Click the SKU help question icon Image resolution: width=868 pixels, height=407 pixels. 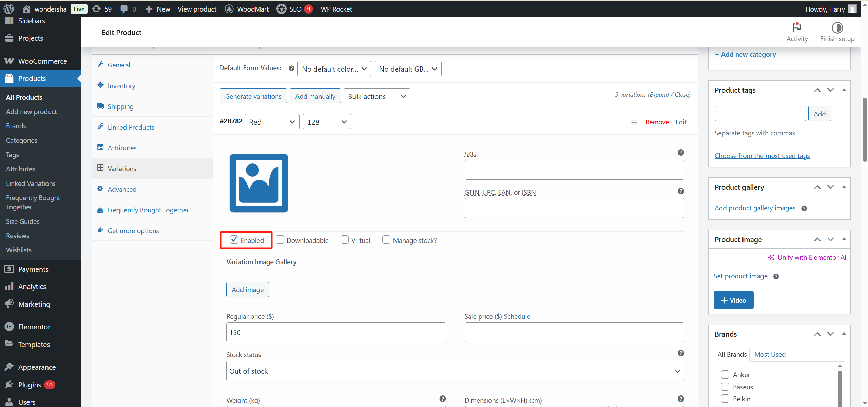tap(680, 153)
